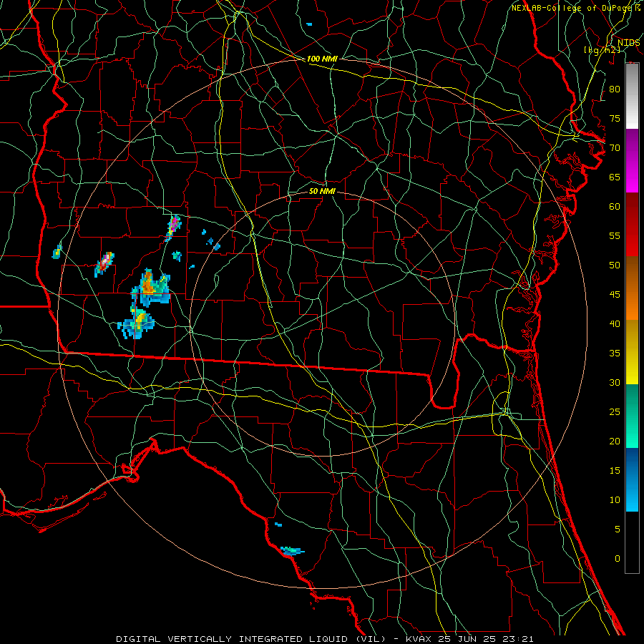644x644 pixels.
Task: Click the "DIGITAL VERTICALLY INTEGRATED LIQUID (VIL)" caption
Action: [x=252, y=639]
